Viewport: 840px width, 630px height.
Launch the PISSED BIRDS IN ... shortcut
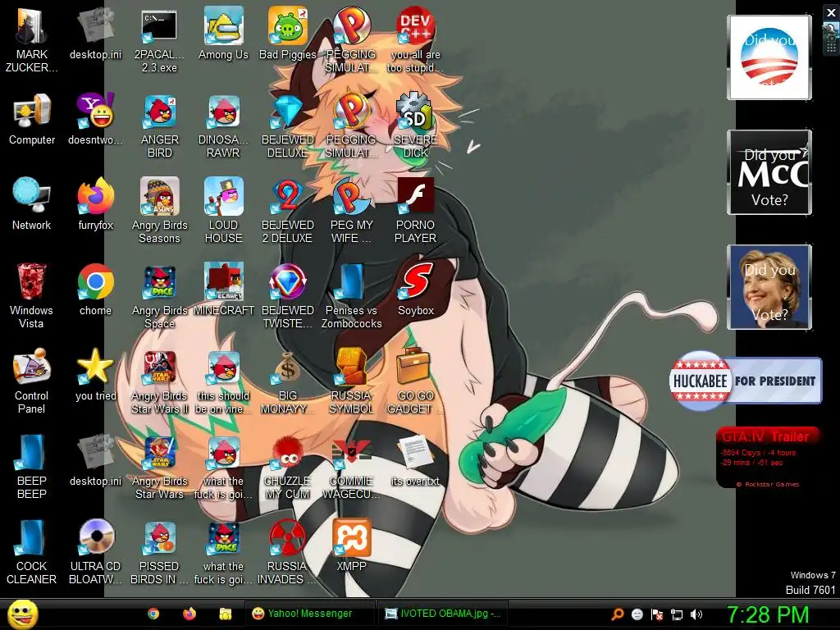(159, 552)
